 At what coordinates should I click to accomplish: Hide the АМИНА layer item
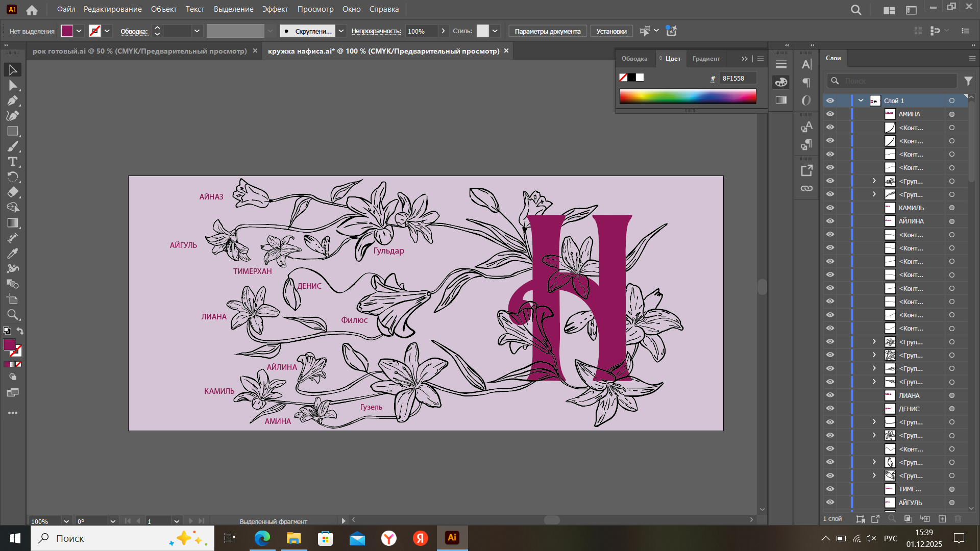click(x=830, y=114)
